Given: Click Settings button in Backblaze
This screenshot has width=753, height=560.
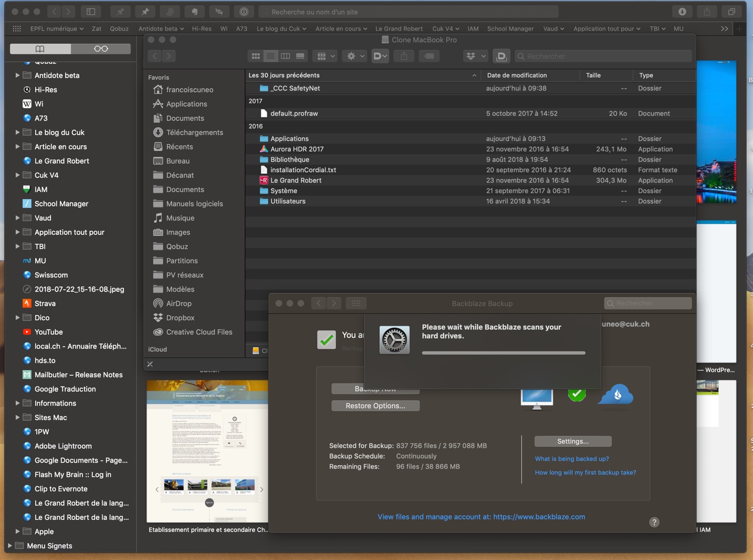Looking at the screenshot, I should click(x=573, y=442).
